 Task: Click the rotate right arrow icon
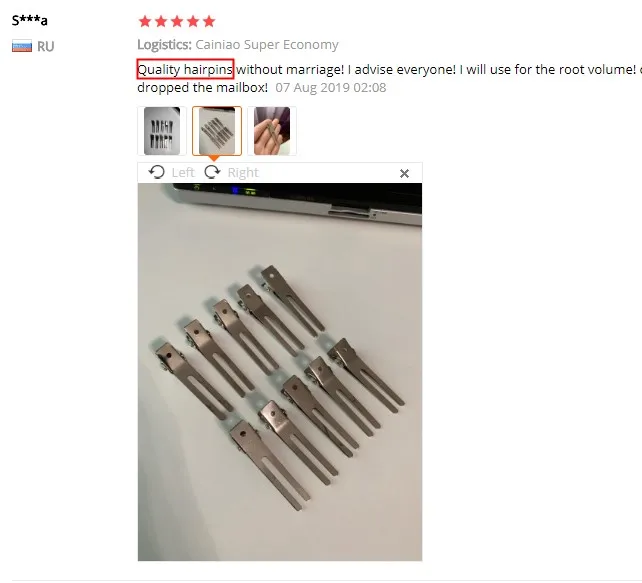[x=212, y=172]
